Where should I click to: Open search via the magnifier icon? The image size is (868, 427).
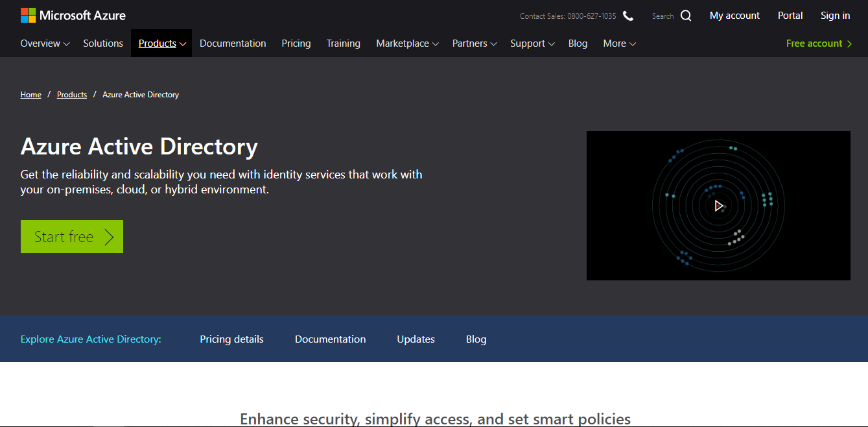686,16
